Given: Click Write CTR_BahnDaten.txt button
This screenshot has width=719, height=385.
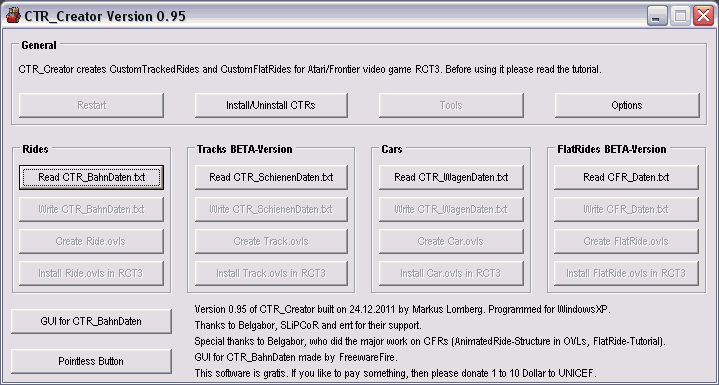Looking at the screenshot, I should (91, 209).
